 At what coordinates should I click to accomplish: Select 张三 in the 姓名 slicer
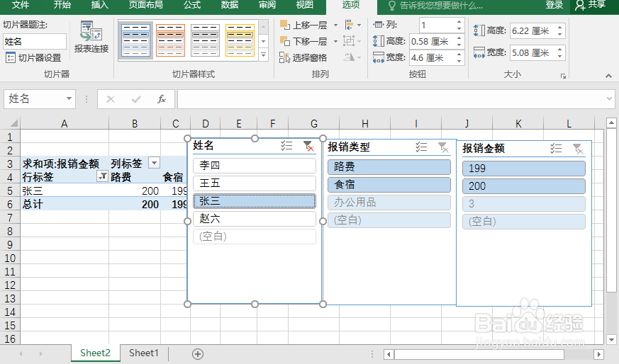coord(255,201)
